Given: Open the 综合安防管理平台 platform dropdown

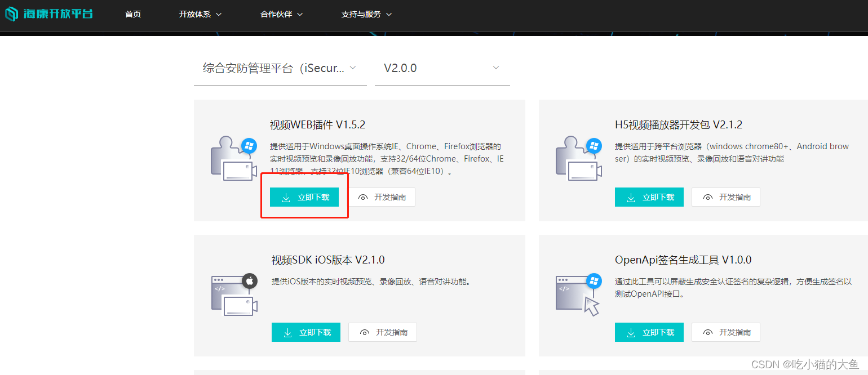Looking at the screenshot, I should click(280, 68).
